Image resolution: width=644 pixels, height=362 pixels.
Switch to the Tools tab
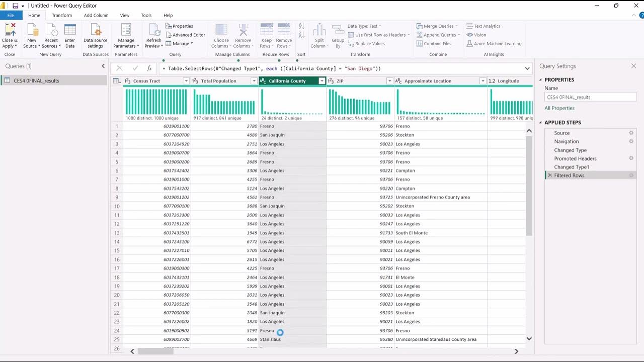146,15
